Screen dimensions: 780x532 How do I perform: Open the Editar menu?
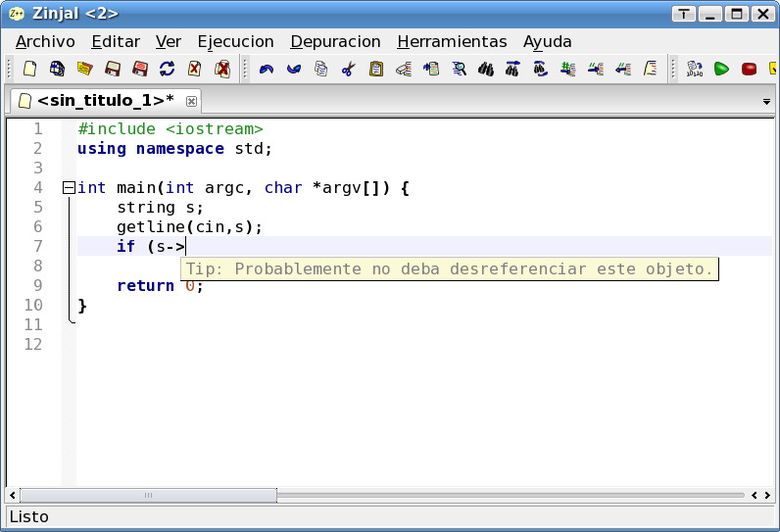click(116, 42)
